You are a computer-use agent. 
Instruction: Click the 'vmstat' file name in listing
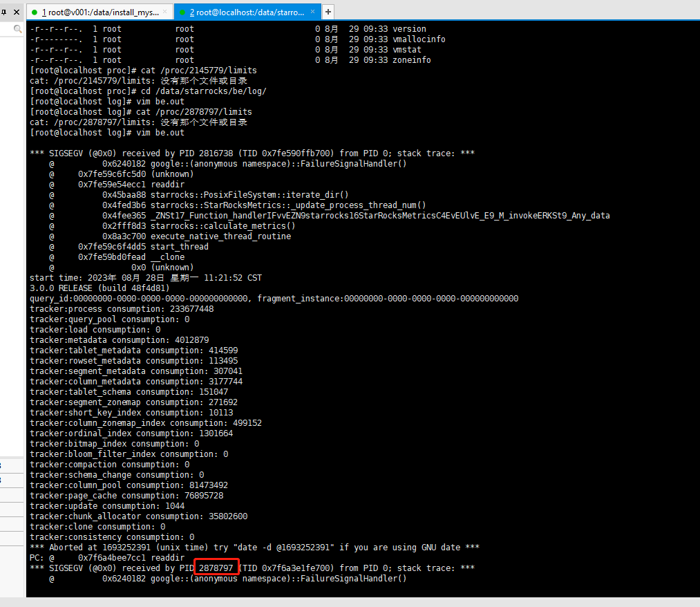click(x=407, y=50)
